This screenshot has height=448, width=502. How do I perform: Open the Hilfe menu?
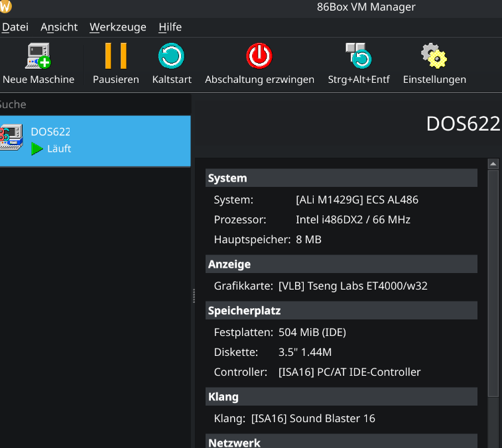[170, 27]
